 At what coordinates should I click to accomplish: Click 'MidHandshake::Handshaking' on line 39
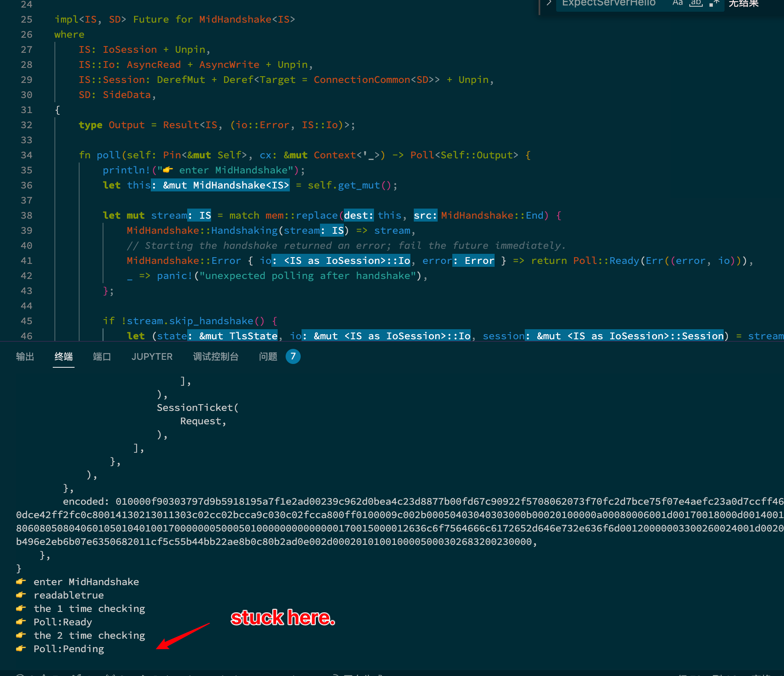tap(202, 230)
